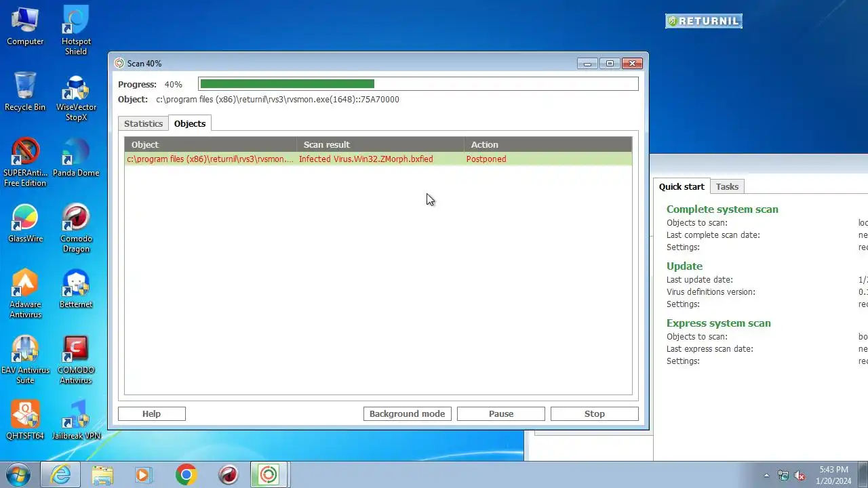Switch to the Tasks tab

click(727, 186)
